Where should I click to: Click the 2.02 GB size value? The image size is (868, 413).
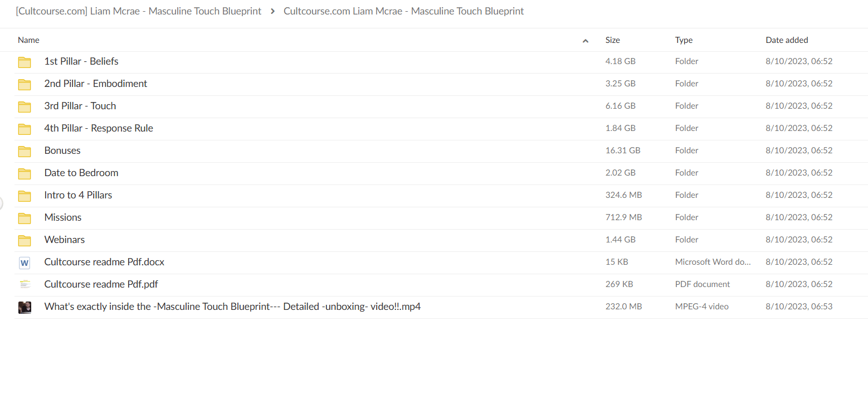coord(621,173)
